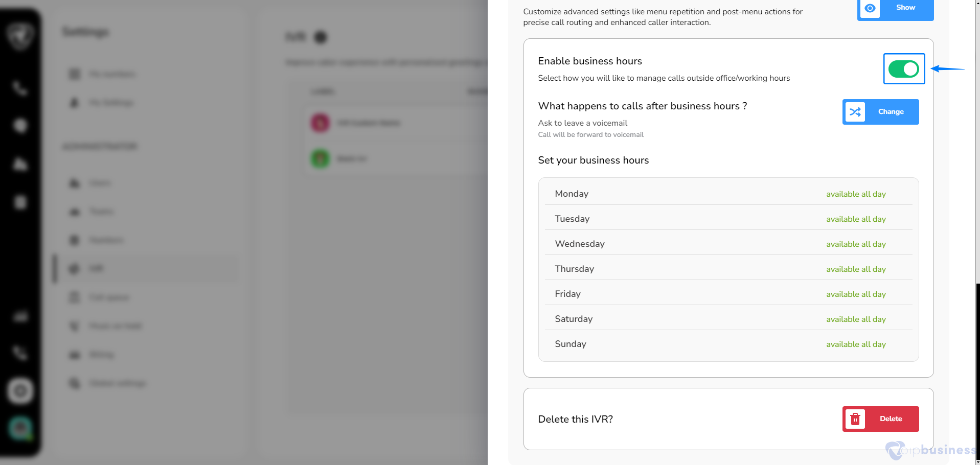The image size is (980, 465).
Task: Select the pink IVR icon in the list
Action: [x=321, y=123]
